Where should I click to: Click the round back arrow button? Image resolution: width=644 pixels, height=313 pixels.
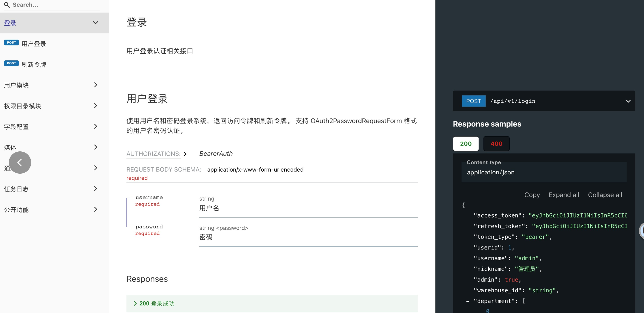[x=20, y=163]
